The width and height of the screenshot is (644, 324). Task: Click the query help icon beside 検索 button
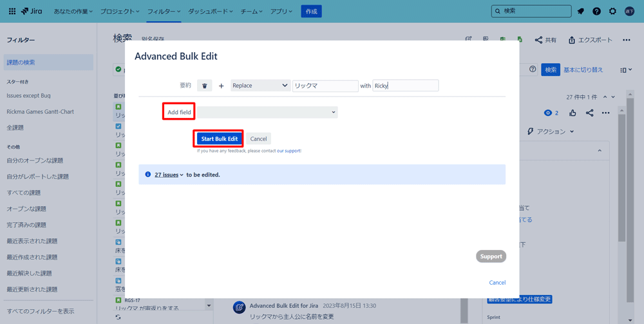point(533,70)
